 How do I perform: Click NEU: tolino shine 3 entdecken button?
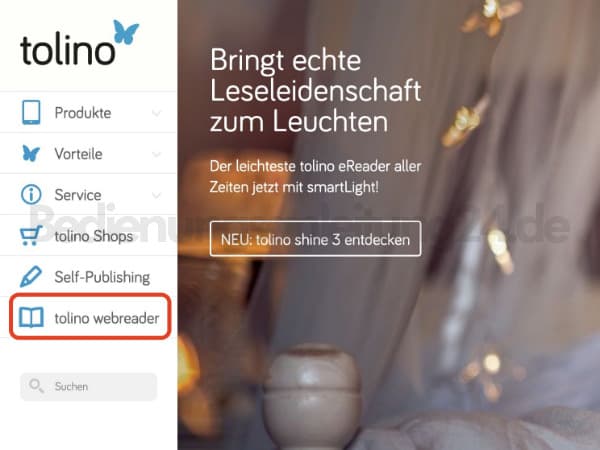pos(315,238)
